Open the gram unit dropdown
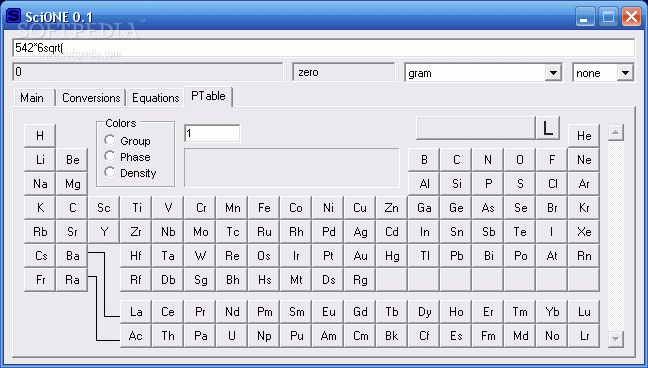 (553, 73)
